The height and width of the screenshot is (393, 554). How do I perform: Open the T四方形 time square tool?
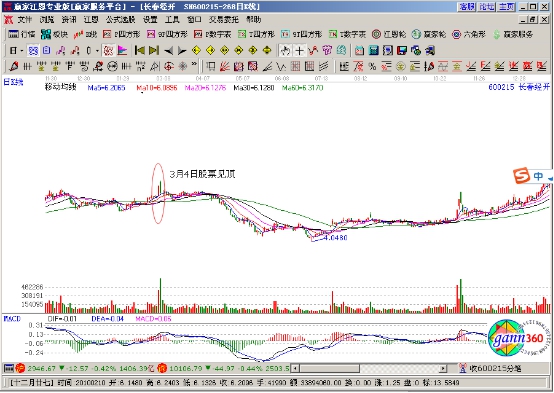[x=256, y=34]
